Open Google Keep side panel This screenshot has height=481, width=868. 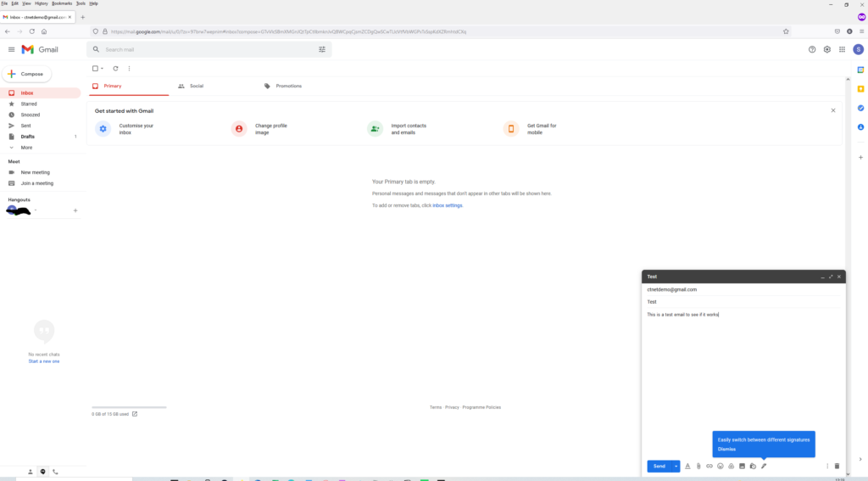click(x=861, y=89)
